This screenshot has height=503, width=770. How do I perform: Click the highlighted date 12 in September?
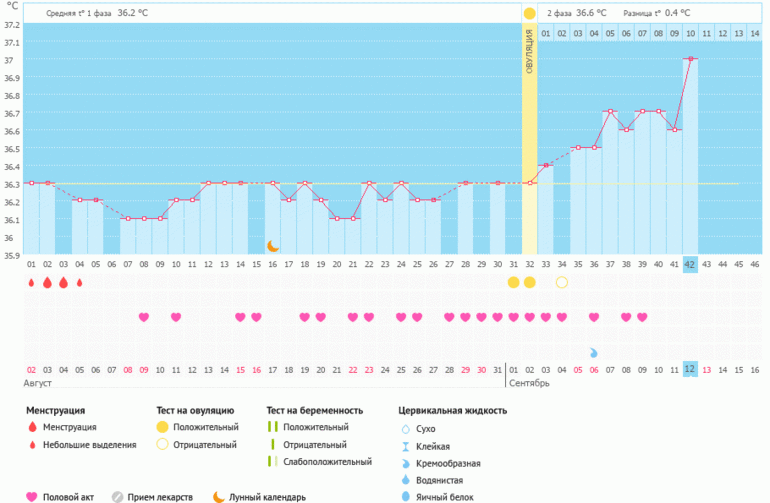pos(689,369)
